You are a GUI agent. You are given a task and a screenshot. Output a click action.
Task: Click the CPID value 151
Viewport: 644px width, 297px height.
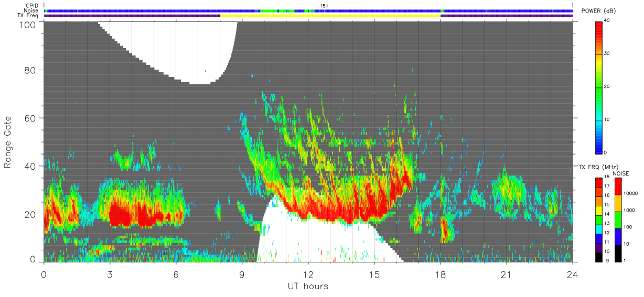pos(324,6)
